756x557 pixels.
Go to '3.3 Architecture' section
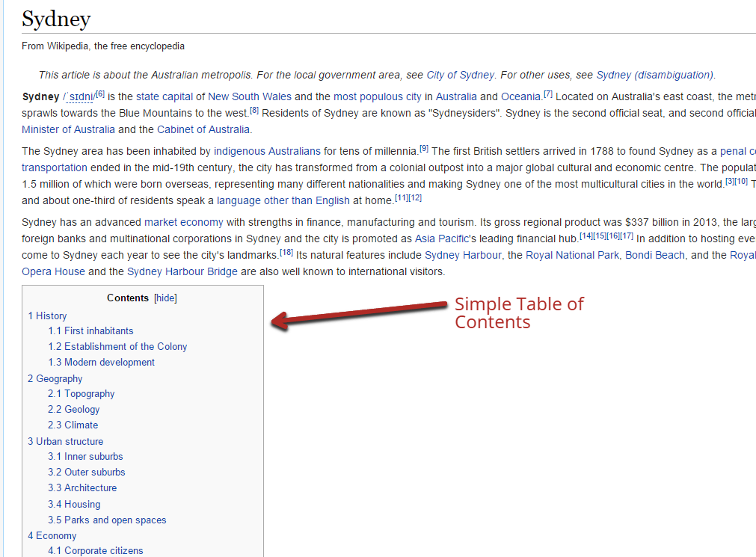[82, 487]
